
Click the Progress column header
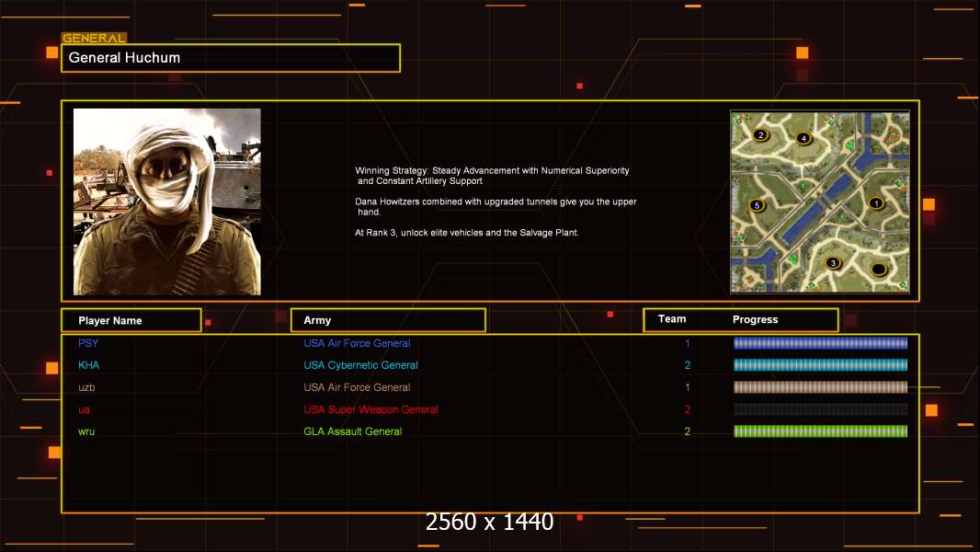[x=755, y=319]
